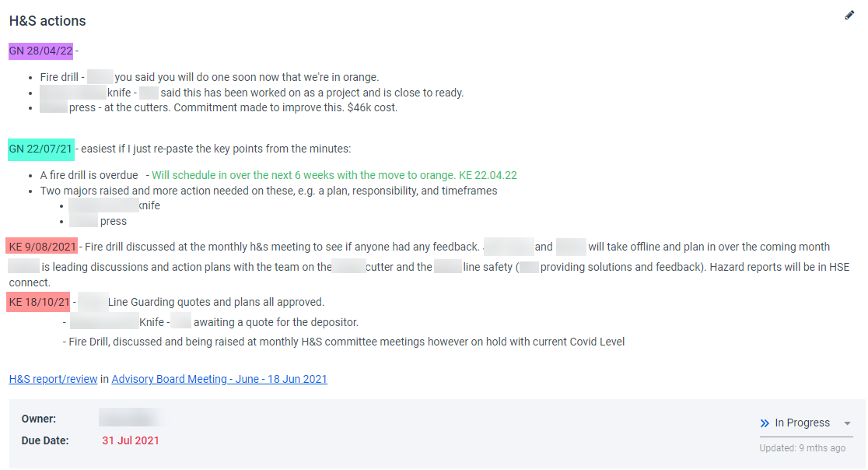Expand the status dropdown arrow
The image size is (868, 470).
coord(847,423)
